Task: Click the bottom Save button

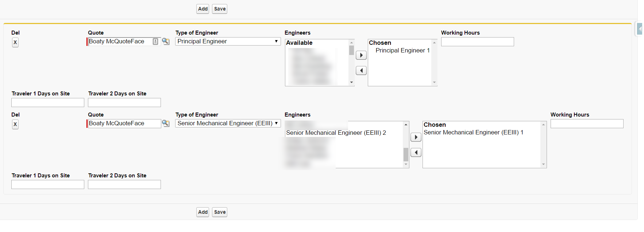Action: (x=220, y=212)
